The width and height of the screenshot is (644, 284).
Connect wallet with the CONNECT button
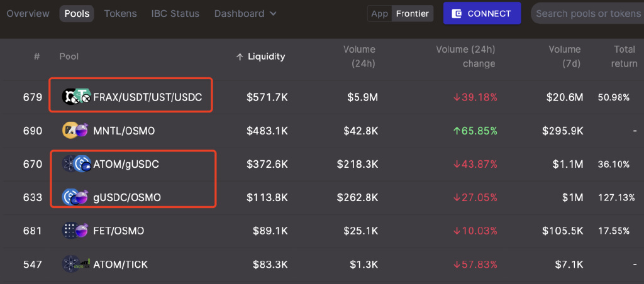tap(482, 13)
